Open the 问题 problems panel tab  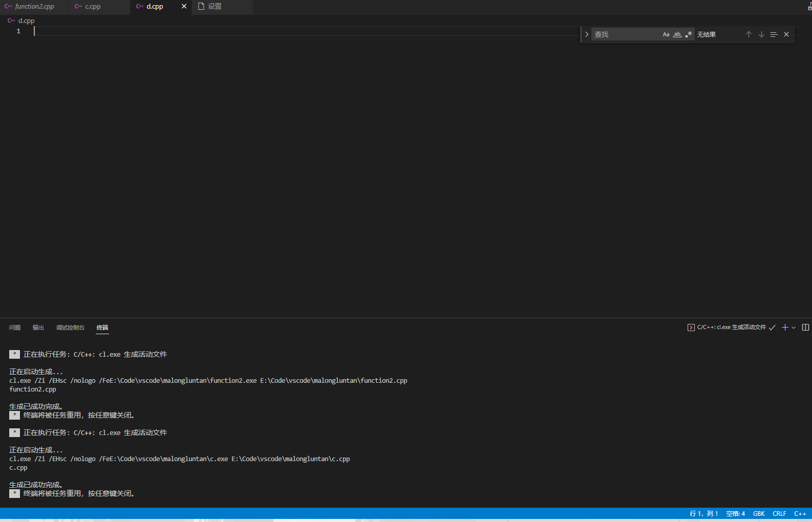15,328
